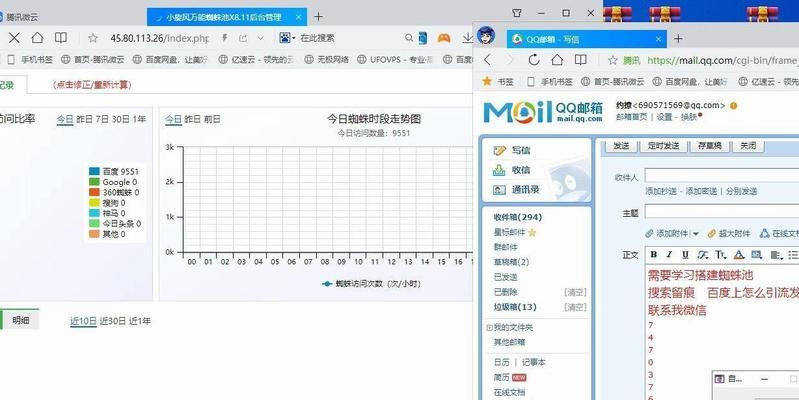Click 添加抄送 to add CC
Image resolution: width=799 pixels, height=400 pixels.
pos(661,191)
